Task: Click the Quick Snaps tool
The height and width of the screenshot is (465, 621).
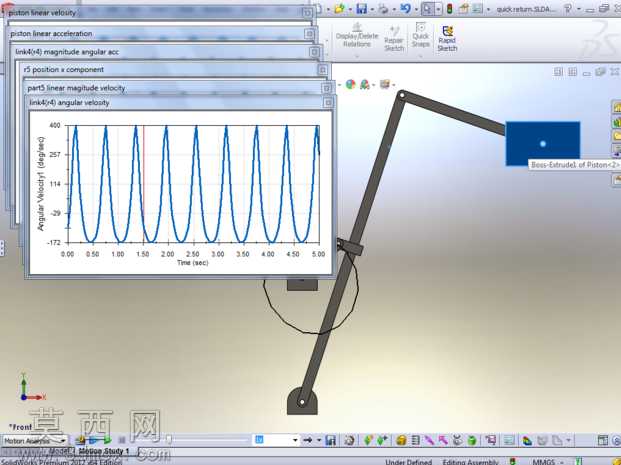Action: (x=420, y=35)
